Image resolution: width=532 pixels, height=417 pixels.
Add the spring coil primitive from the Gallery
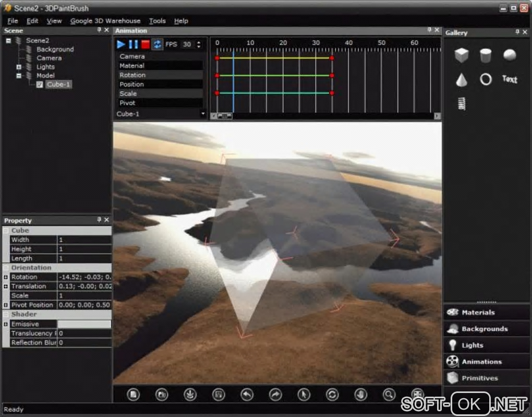(x=462, y=103)
